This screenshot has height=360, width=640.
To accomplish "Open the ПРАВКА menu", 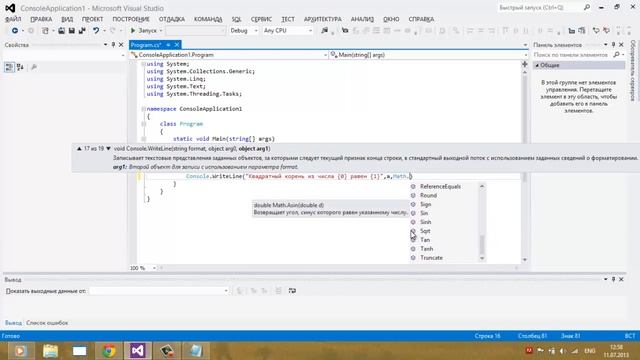I will [x=41, y=19].
